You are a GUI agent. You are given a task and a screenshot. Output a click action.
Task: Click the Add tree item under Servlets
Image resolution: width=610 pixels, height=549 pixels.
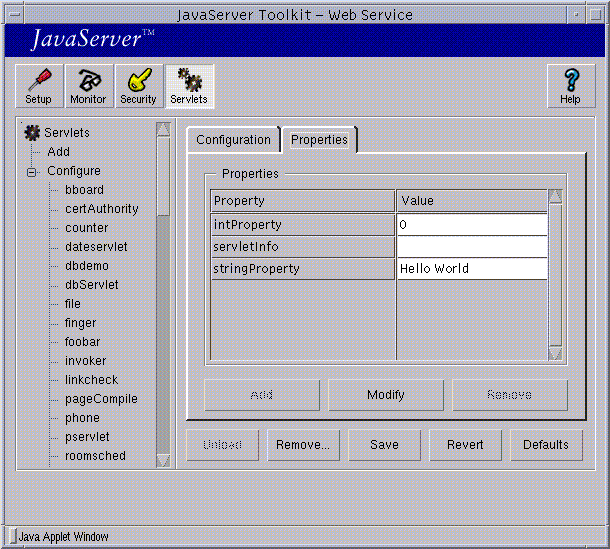[58, 152]
